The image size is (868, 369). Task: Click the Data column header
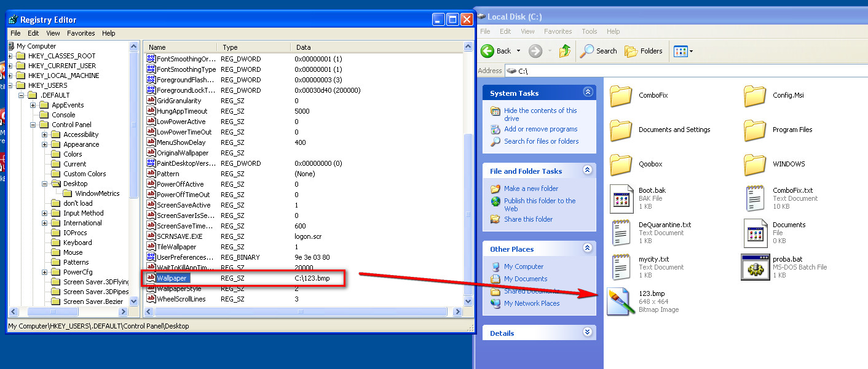click(377, 47)
